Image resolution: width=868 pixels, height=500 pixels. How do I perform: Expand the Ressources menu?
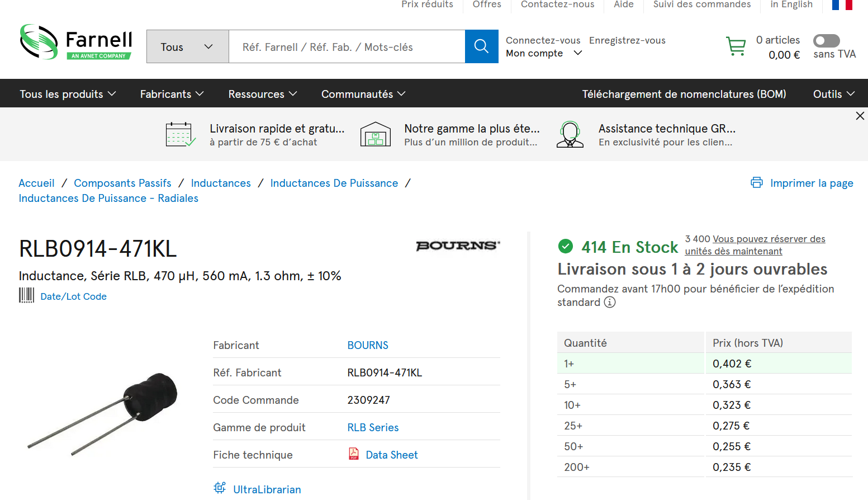(263, 94)
